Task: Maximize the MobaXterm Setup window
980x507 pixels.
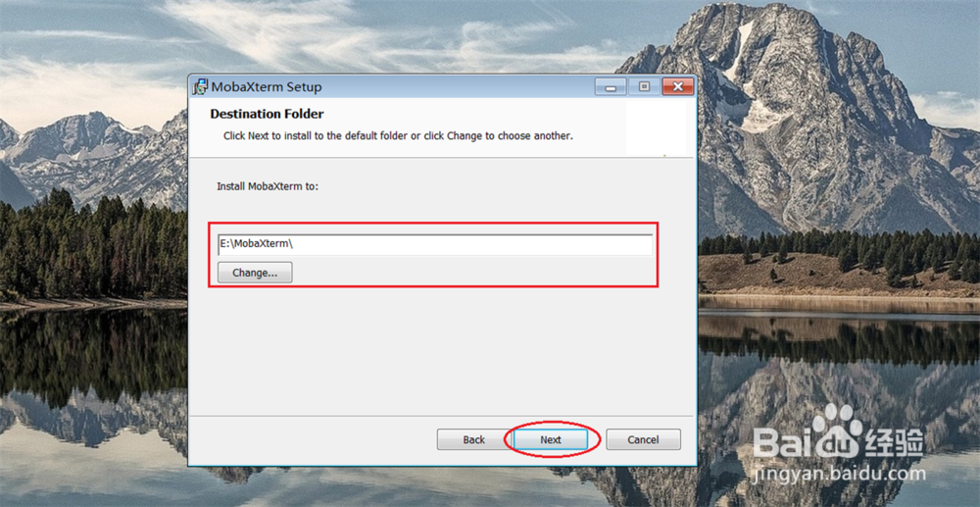Action: pos(644,87)
